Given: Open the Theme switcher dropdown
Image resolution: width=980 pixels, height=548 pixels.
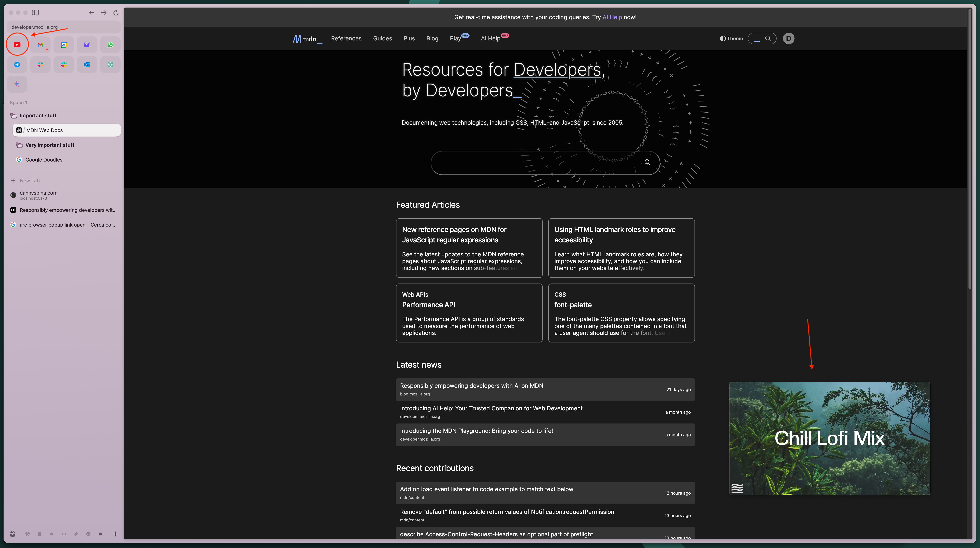Looking at the screenshot, I should click(731, 38).
